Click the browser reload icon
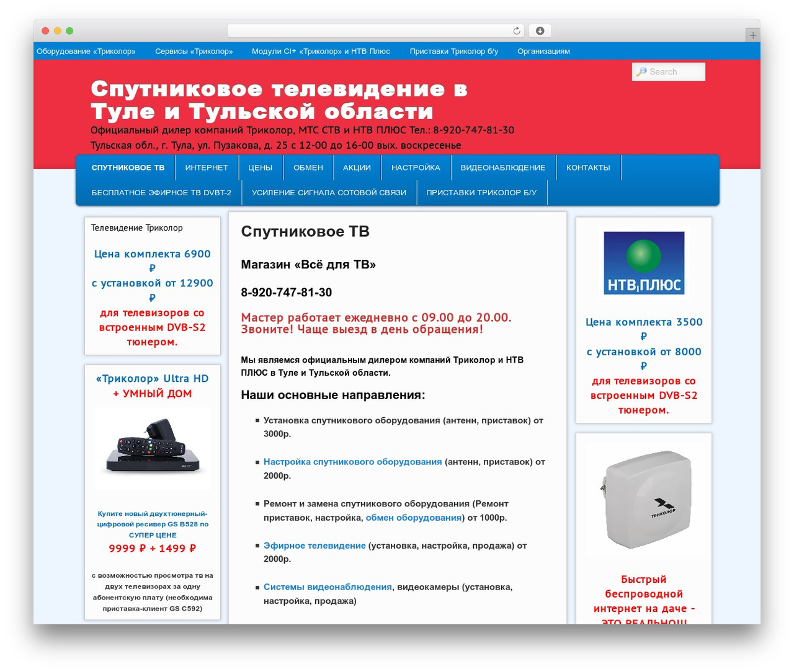This screenshot has height=672, width=794. [516, 31]
